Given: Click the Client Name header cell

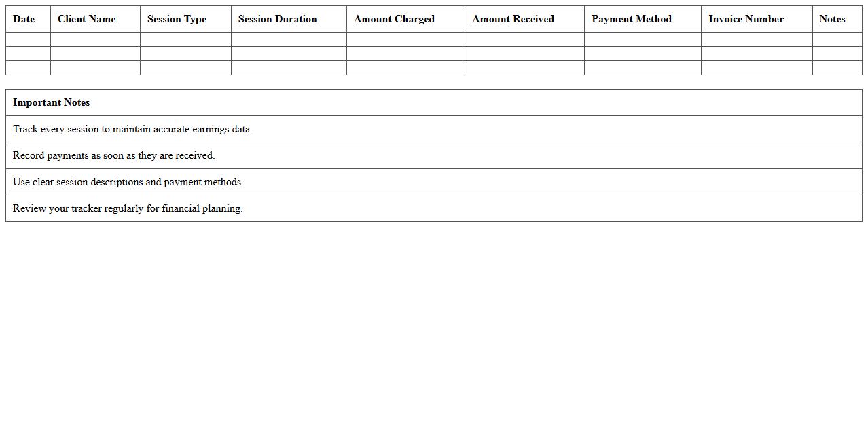Looking at the screenshot, I should (86, 19).
